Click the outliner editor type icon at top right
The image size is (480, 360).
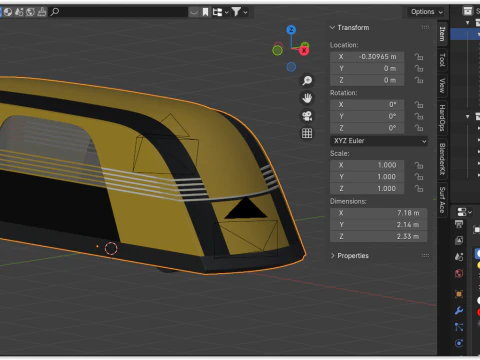click(x=468, y=11)
